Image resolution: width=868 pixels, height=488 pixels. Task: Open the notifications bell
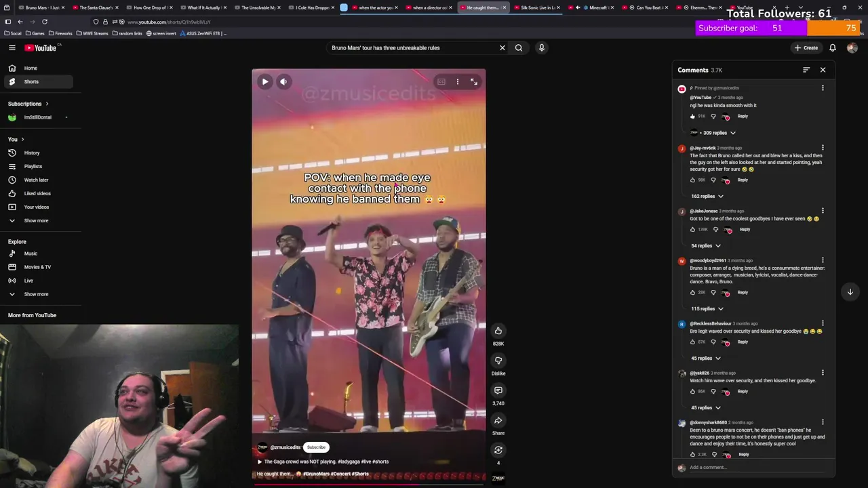833,47
